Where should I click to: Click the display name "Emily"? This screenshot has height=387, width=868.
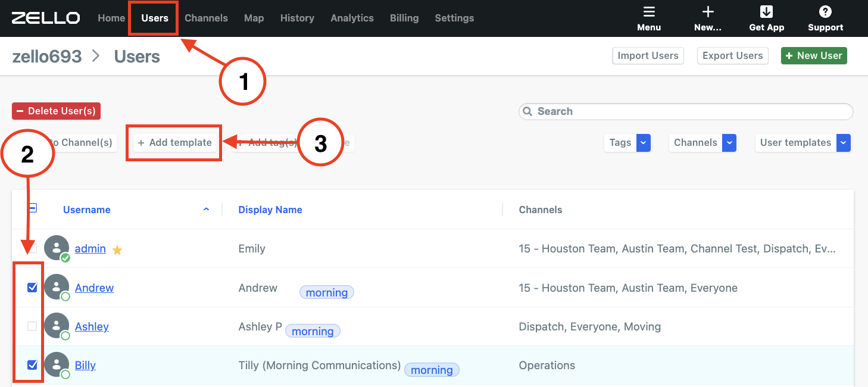pos(252,248)
